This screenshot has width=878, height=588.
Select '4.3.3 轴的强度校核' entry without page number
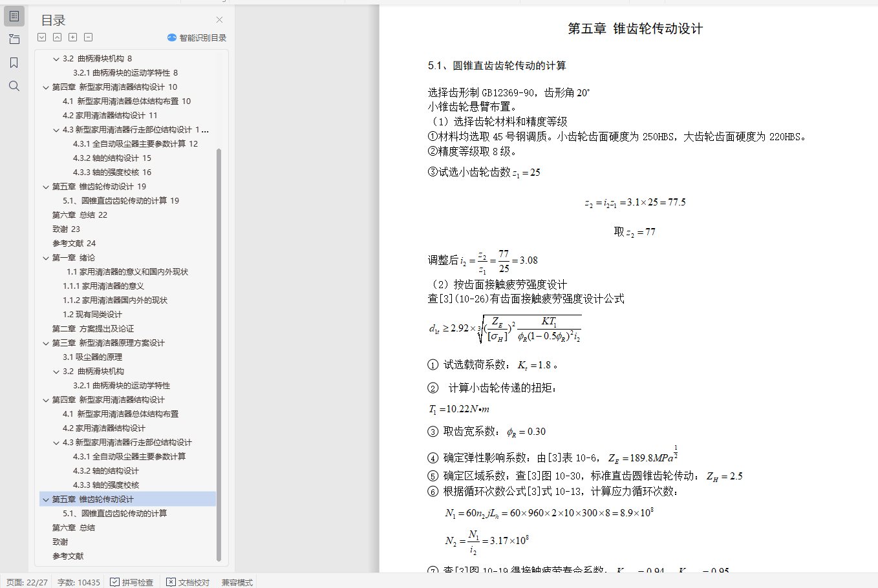coord(106,485)
